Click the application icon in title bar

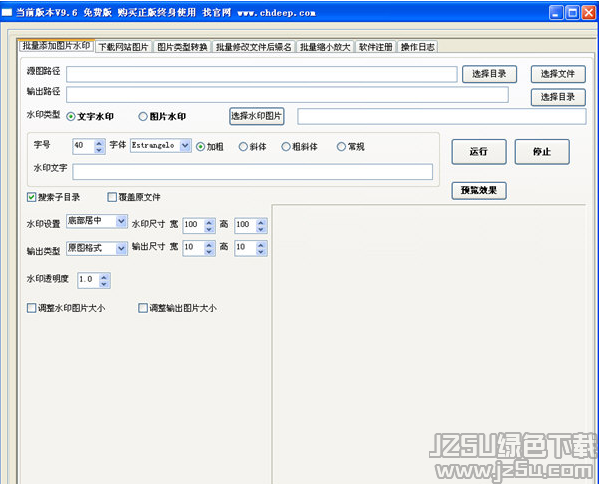click(7, 13)
